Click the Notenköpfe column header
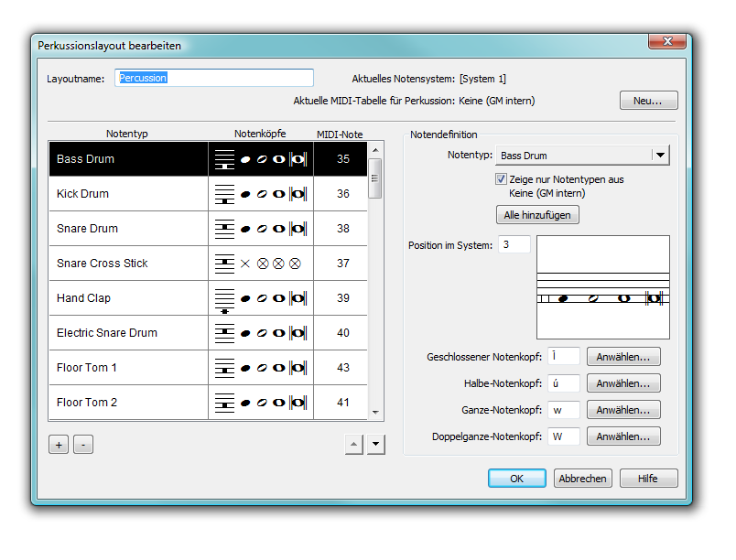736x560 pixels. 260,134
